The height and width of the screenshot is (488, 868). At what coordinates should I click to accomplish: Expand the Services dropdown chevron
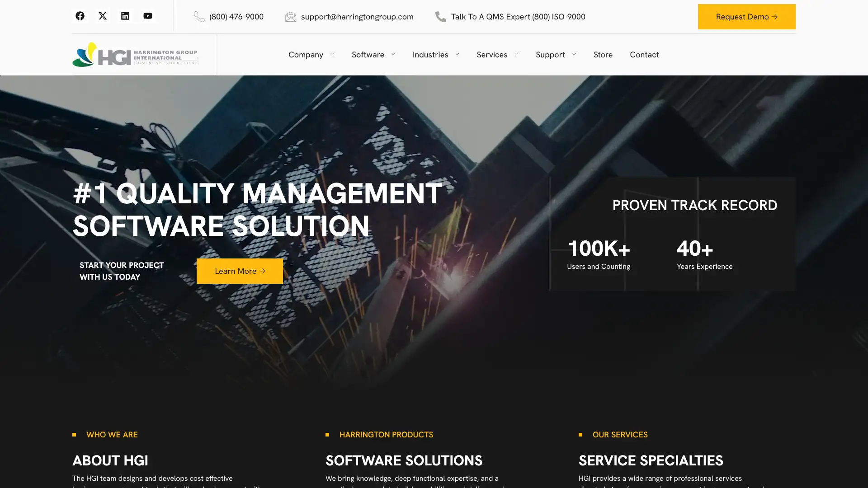tap(516, 54)
